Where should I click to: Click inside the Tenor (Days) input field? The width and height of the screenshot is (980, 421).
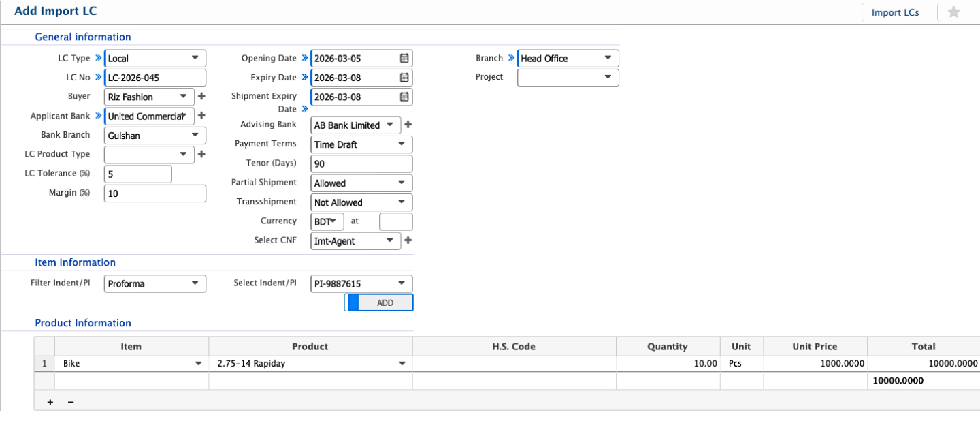click(x=361, y=163)
